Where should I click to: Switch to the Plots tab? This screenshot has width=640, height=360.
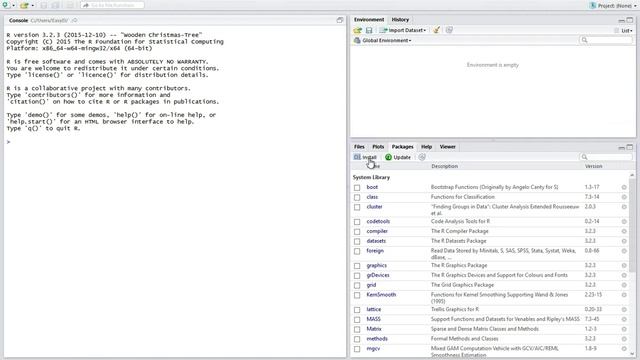point(378,147)
